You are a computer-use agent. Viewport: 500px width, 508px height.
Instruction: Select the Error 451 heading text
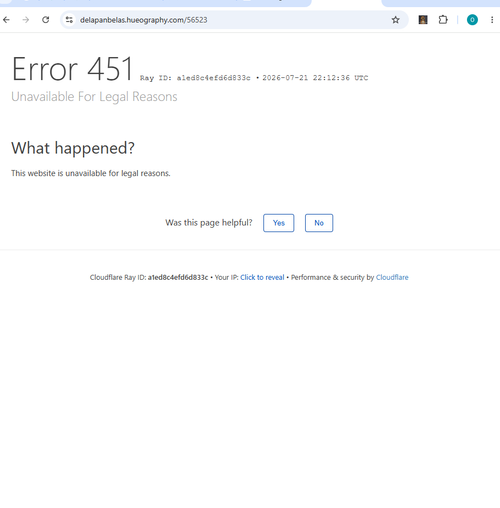point(73,69)
